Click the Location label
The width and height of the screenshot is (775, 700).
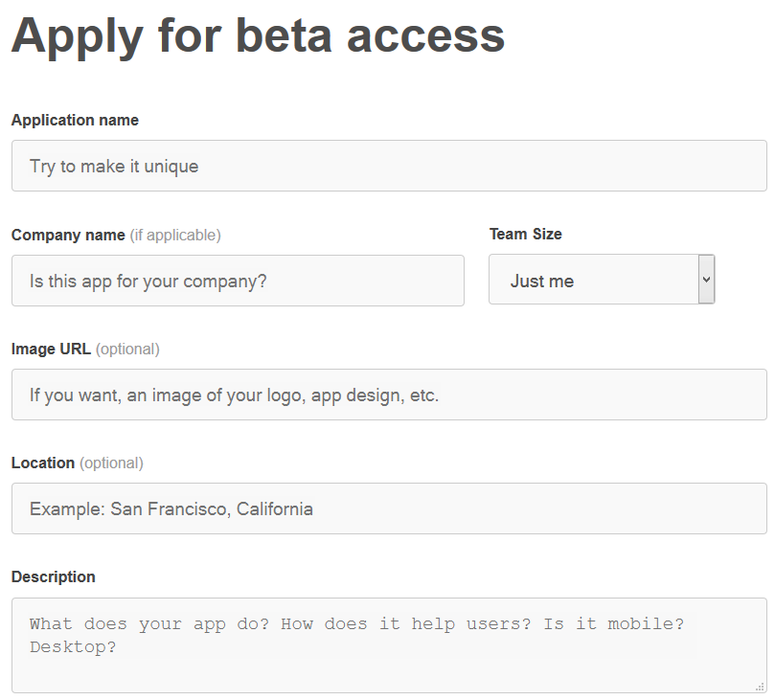click(43, 463)
